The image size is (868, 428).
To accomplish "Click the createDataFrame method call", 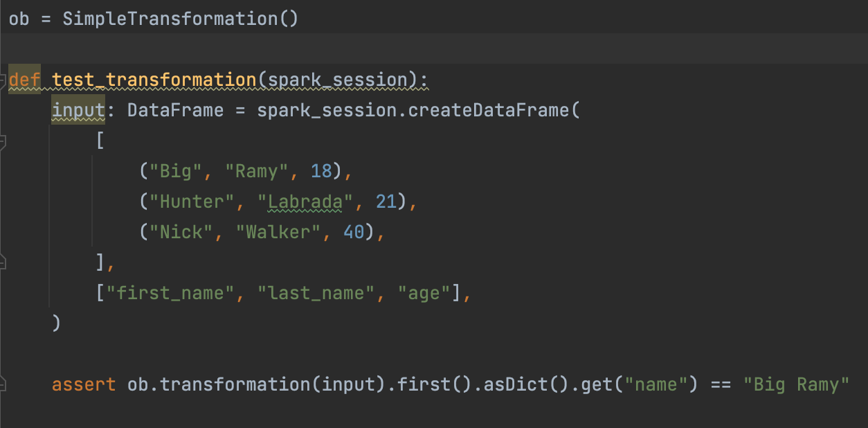I will [x=488, y=110].
